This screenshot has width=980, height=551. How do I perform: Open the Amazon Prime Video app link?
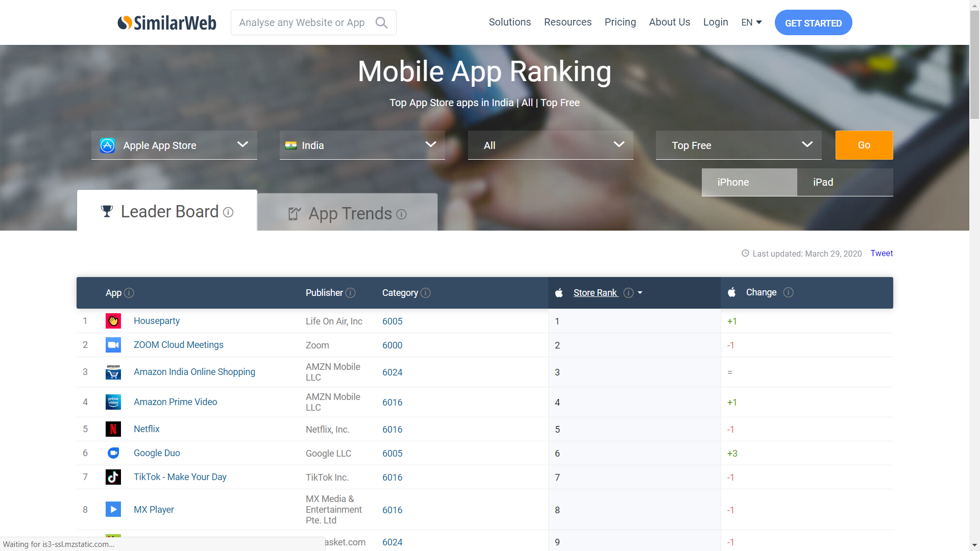point(175,402)
